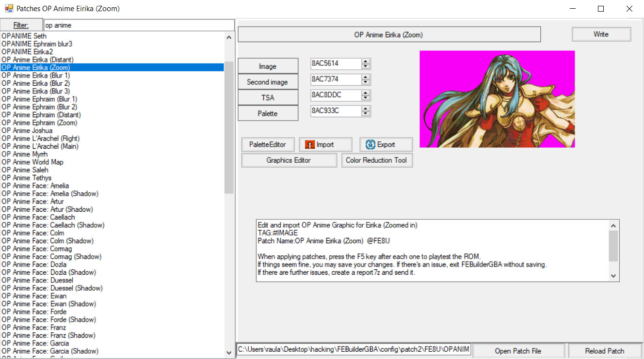Decrement the Image address with down arrow
The height and width of the screenshot is (359, 644).
click(366, 66)
